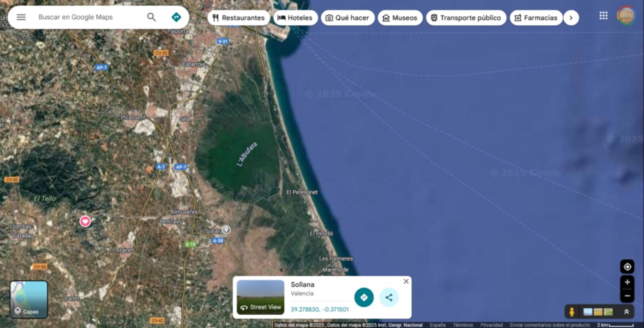Get directions to Sollana from the card
Image resolution: width=644 pixels, height=328 pixels.
point(364,298)
